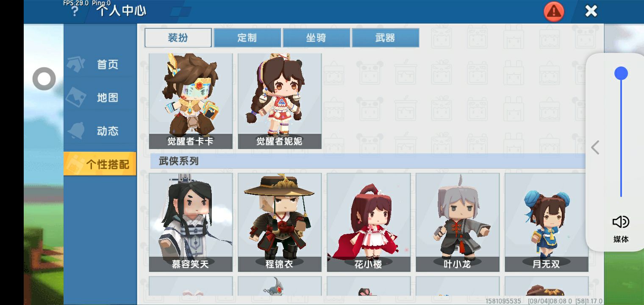
Task: Switch to the 武器 tab
Action: click(386, 38)
